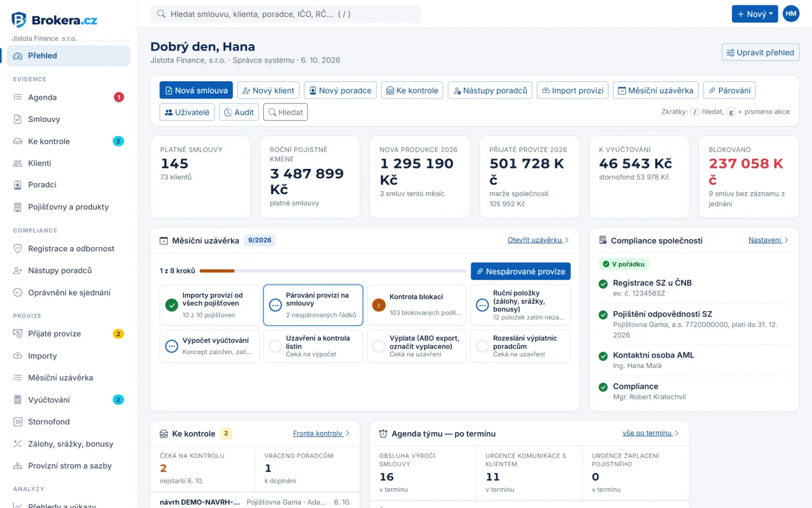Click the Nová smlouva button
This screenshot has width=812, height=508.
click(x=196, y=91)
